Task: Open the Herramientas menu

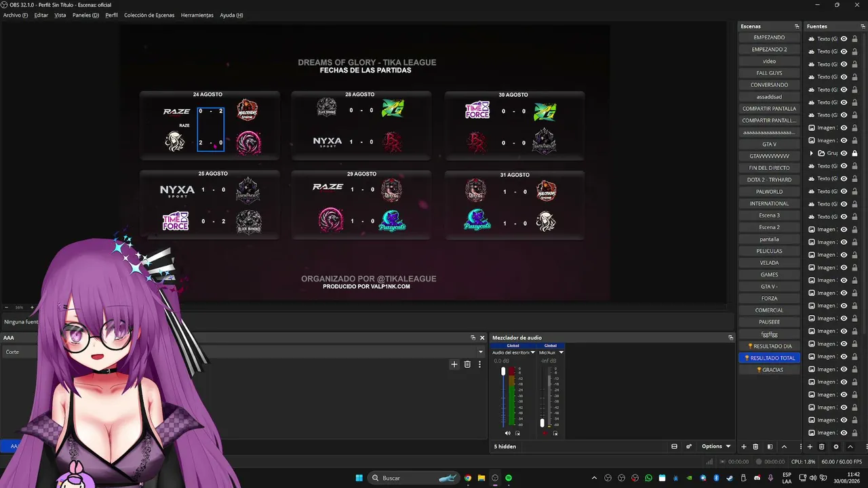Action: click(197, 15)
